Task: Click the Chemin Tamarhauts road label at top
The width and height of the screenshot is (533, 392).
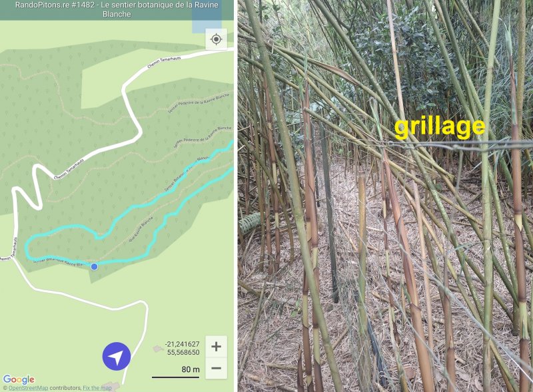Action: coord(164,62)
